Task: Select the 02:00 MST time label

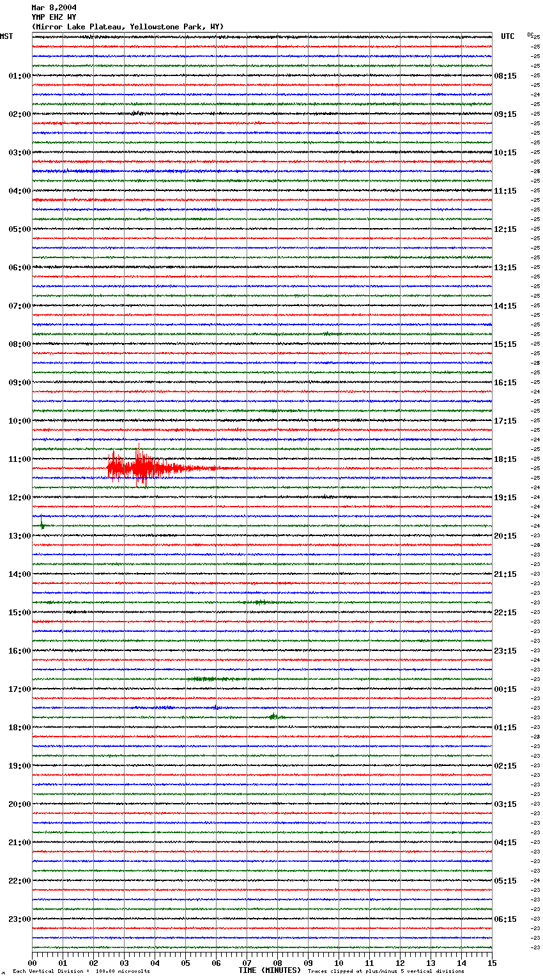Action: click(20, 114)
